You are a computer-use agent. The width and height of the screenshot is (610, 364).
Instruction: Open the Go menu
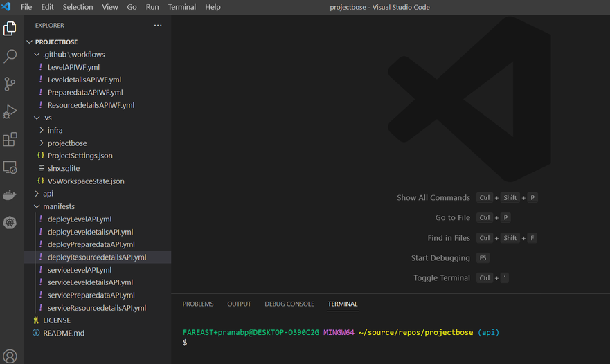(x=132, y=7)
